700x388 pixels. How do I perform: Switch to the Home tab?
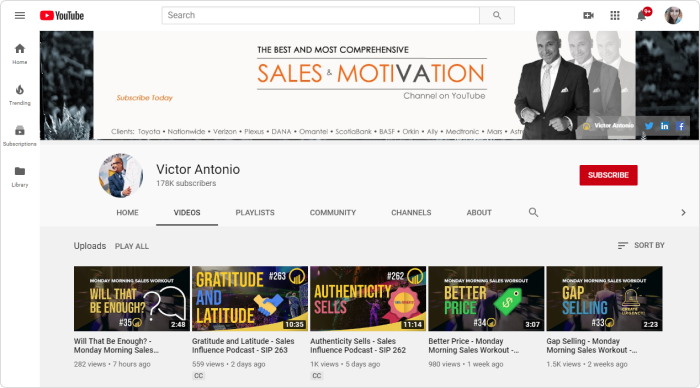coord(127,213)
